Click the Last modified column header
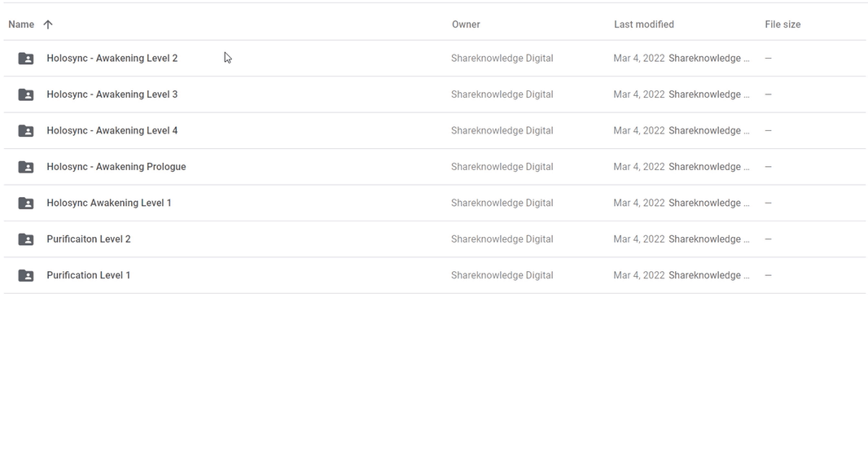 click(x=644, y=24)
